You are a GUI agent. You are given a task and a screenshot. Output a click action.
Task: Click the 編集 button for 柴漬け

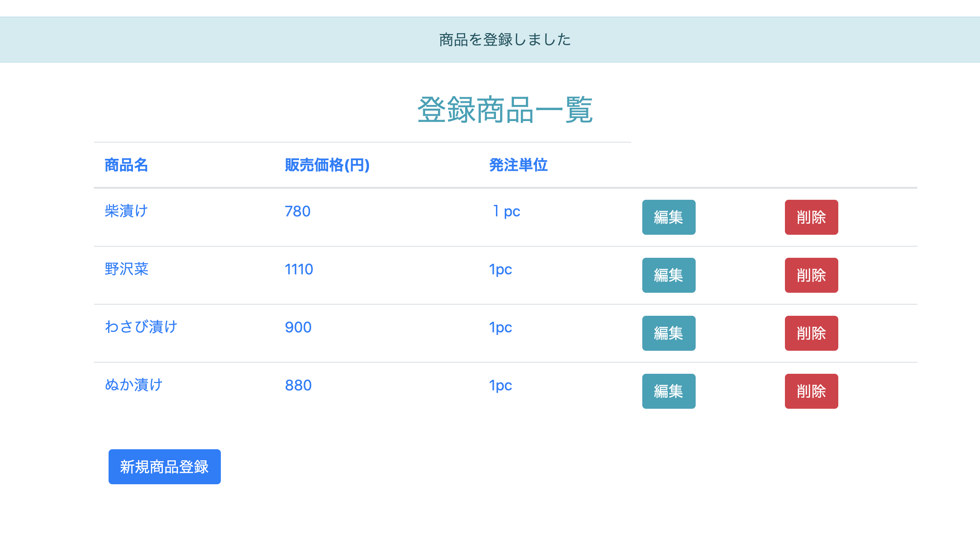[x=669, y=217]
